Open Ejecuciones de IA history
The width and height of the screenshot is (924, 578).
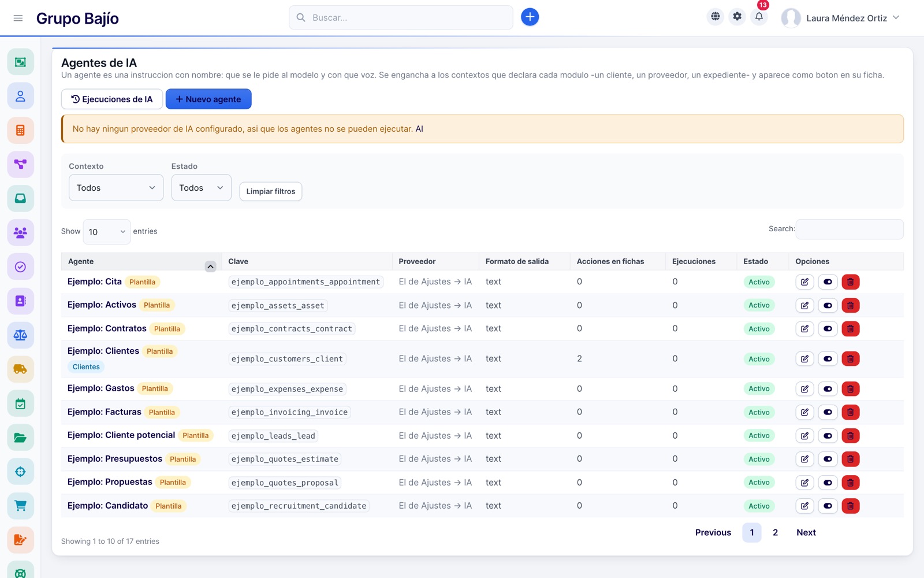(x=111, y=99)
